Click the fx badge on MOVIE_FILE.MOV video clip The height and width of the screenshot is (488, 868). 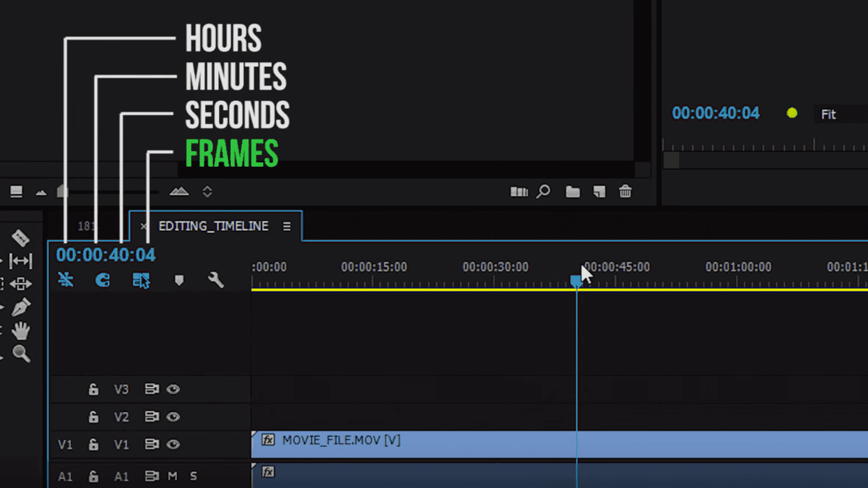tap(268, 440)
